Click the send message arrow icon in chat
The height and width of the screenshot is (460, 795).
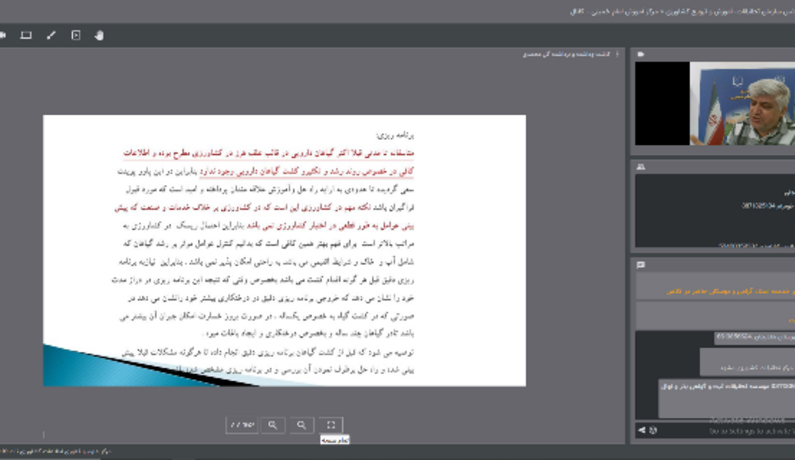coord(642,430)
